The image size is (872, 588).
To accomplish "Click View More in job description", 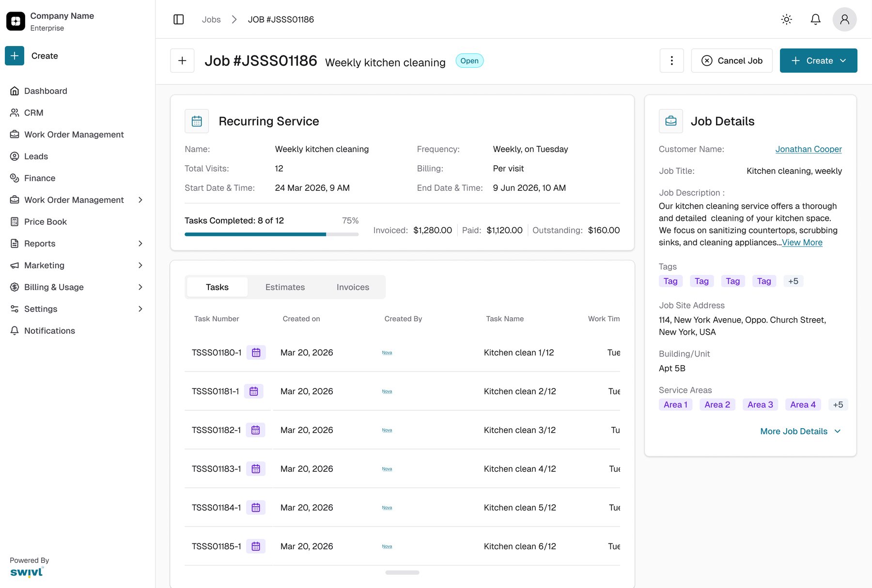I will [x=802, y=243].
